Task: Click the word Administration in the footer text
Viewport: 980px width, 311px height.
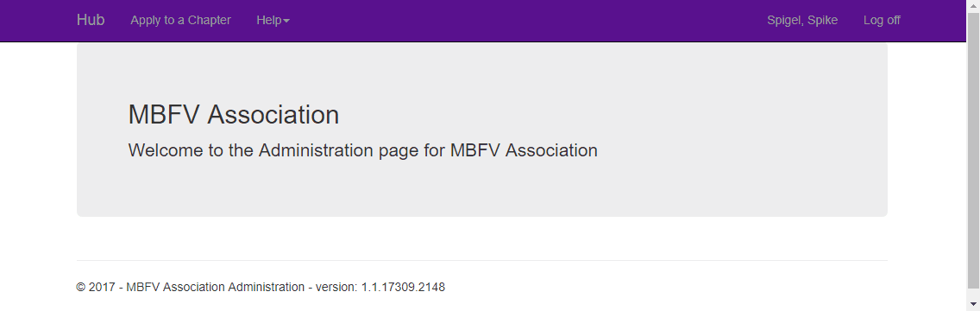Action: [x=267, y=287]
